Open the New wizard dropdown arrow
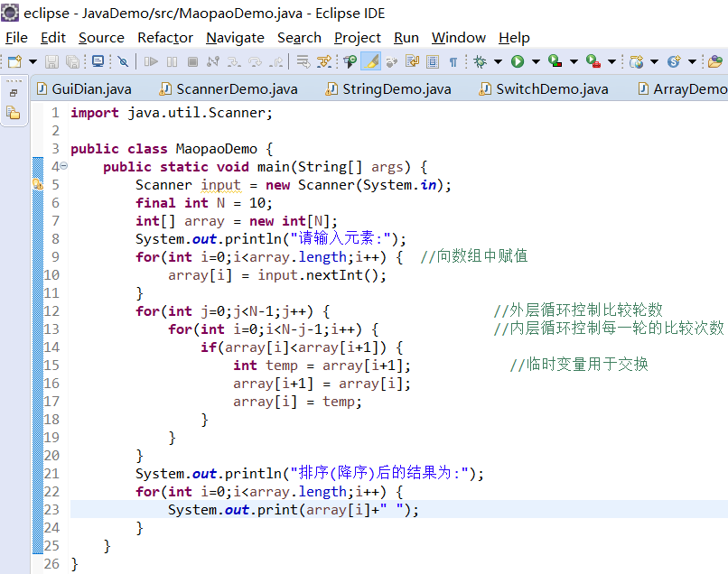The height and width of the screenshot is (574, 728). (33, 61)
